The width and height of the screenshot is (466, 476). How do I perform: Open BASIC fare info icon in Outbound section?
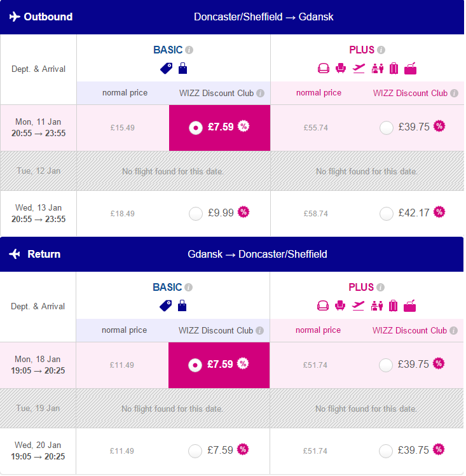point(189,50)
